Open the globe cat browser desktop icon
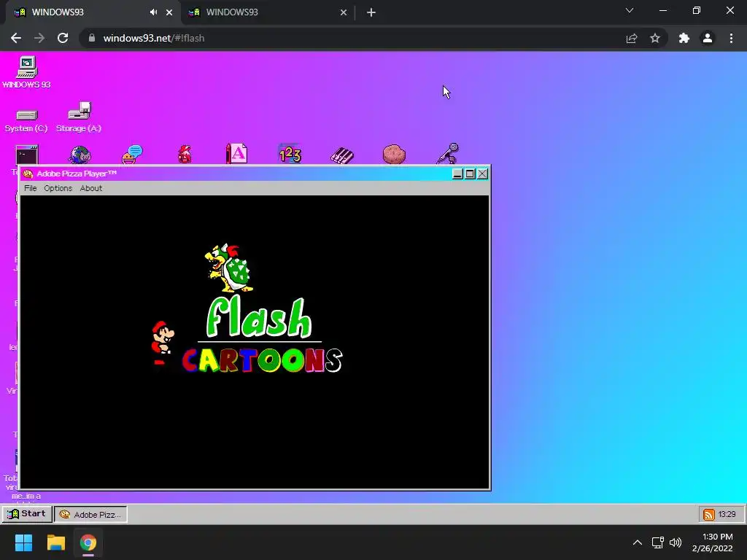Screen dimensions: 747x560 click(x=80, y=155)
